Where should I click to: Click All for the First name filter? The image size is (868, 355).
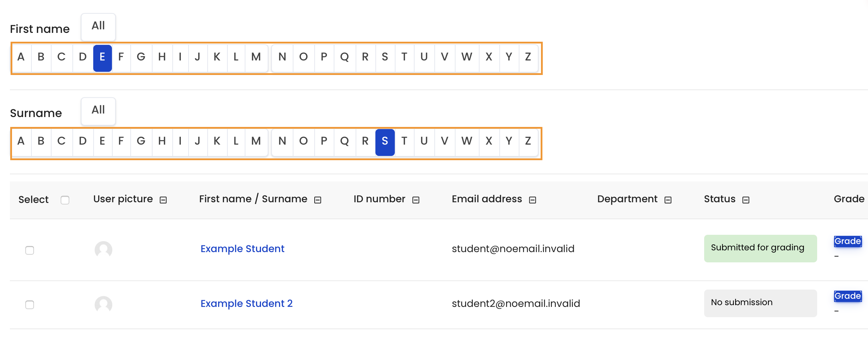(98, 27)
